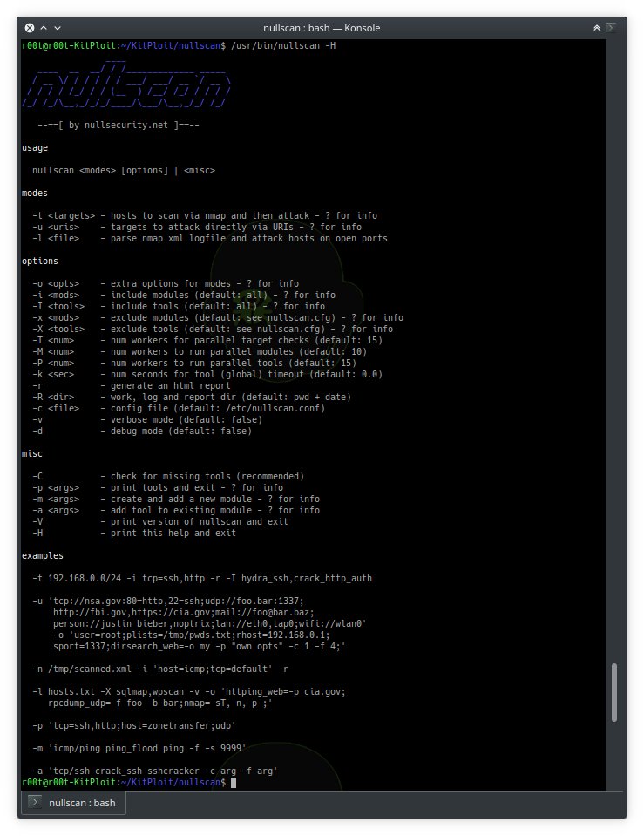Click the 'options' heading
This screenshot has width=644, height=836.
[x=40, y=262]
